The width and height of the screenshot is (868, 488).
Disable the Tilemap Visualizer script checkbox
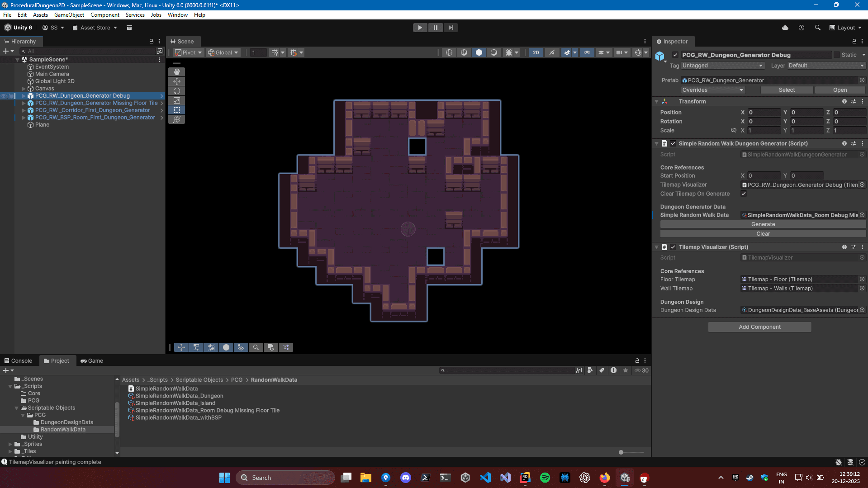673,247
